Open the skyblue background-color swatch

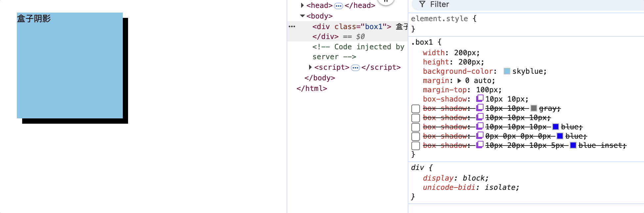507,71
